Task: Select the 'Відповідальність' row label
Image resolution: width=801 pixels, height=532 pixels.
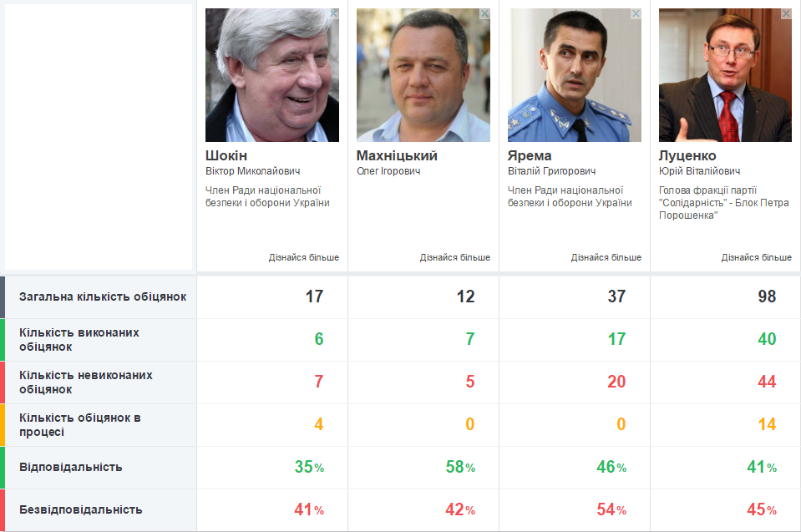Action: (x=71, y=467)
